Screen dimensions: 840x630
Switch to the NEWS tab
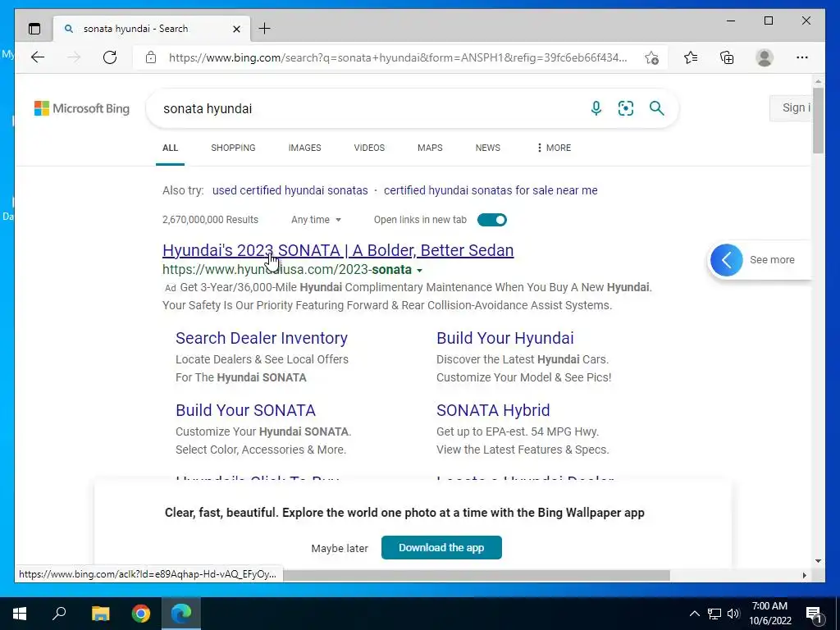click(x=487, y=148)
